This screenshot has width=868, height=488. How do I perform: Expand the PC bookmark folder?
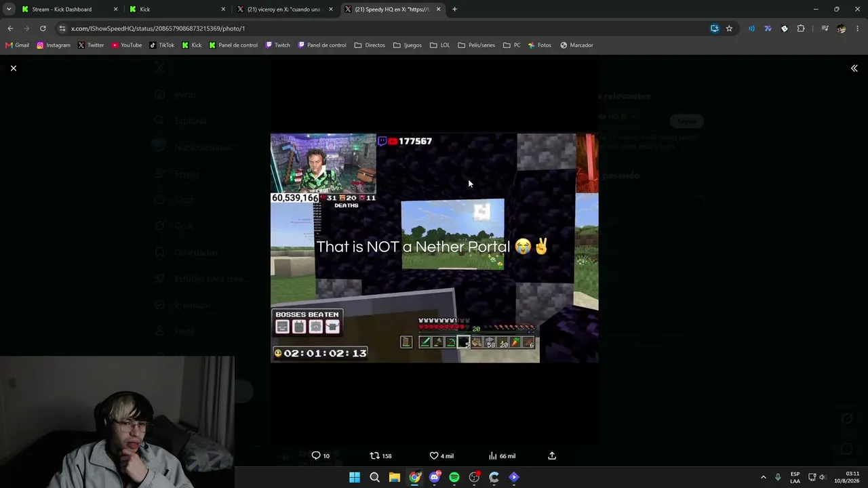click(x=512, y=45)
